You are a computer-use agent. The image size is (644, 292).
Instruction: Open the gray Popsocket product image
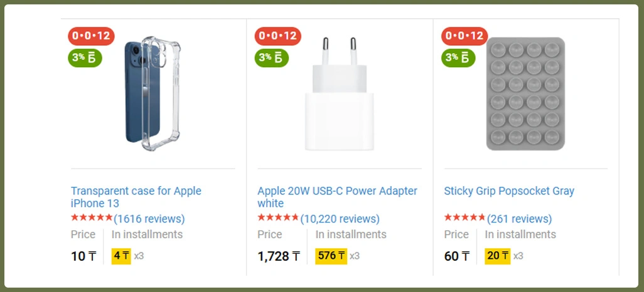[525, 94]
